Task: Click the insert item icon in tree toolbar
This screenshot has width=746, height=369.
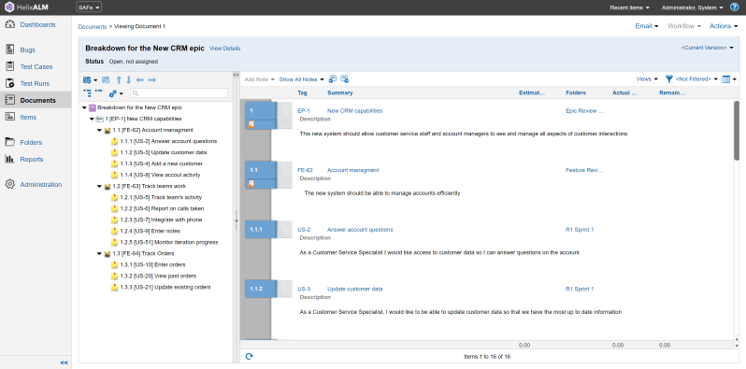Action: (x=87, y=80)
